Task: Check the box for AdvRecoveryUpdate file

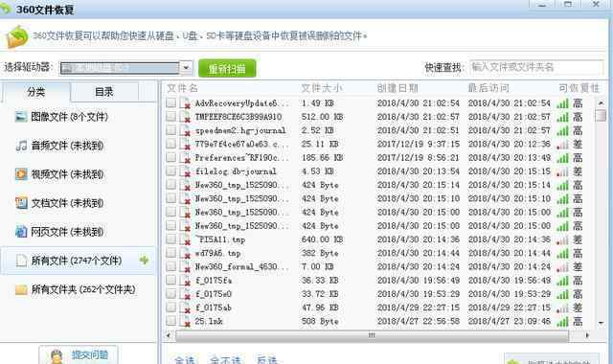Action: 170,102
